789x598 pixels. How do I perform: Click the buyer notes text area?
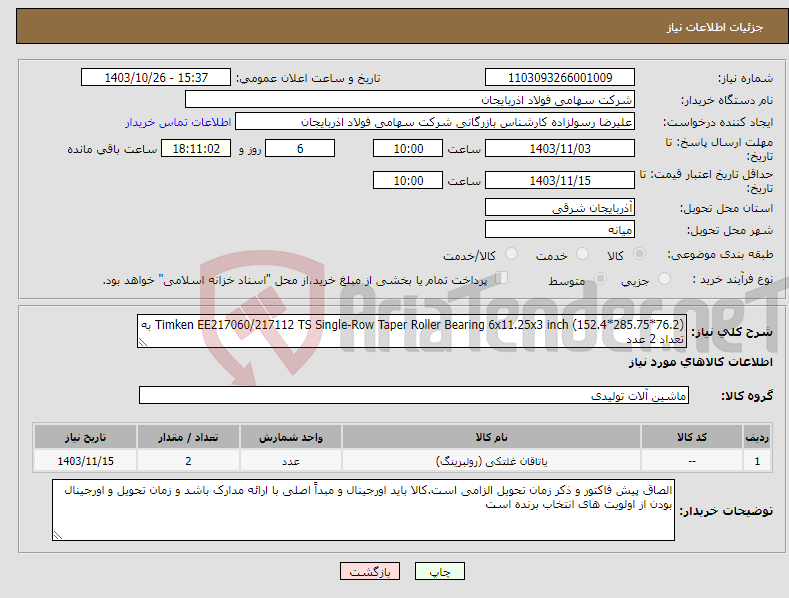363,510
